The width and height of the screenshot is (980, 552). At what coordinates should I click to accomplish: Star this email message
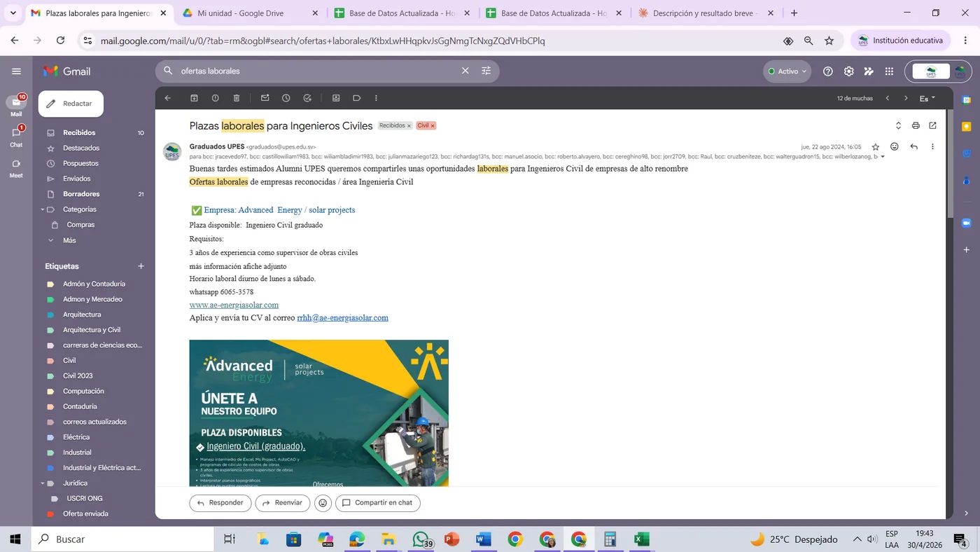click(876, 146)
